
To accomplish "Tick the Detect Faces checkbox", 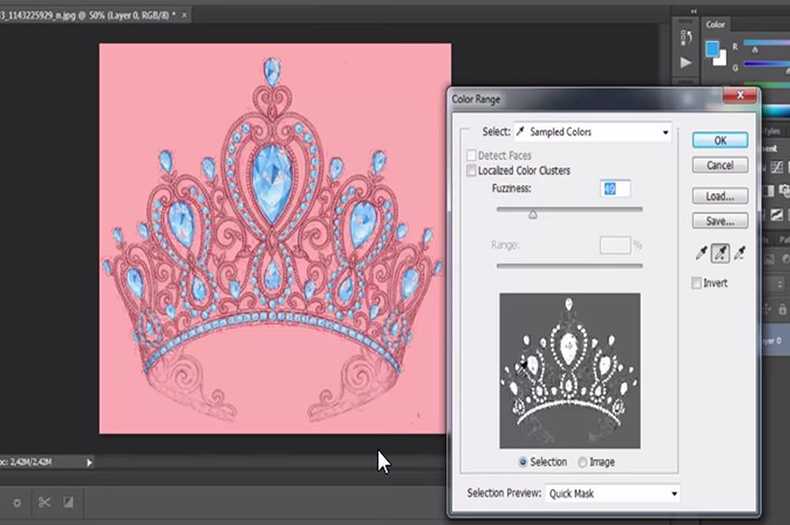I will click(472, 155).
